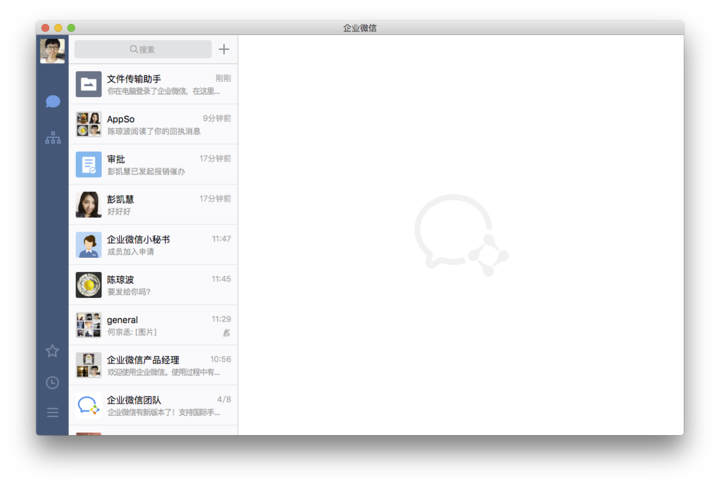This screenshot has width=720, height=487.
Task: Open the Contacts organization chart icon
Action: [x=53, y=138]
